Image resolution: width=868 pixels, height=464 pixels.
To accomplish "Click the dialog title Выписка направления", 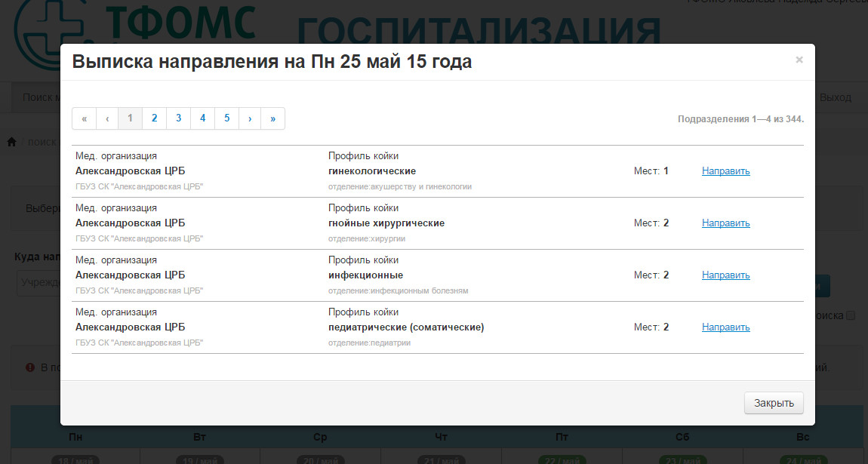I will pos(272,61).
